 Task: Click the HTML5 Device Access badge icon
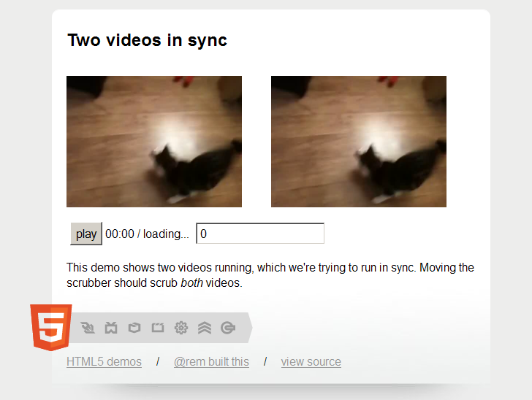[x=111, y=328]
